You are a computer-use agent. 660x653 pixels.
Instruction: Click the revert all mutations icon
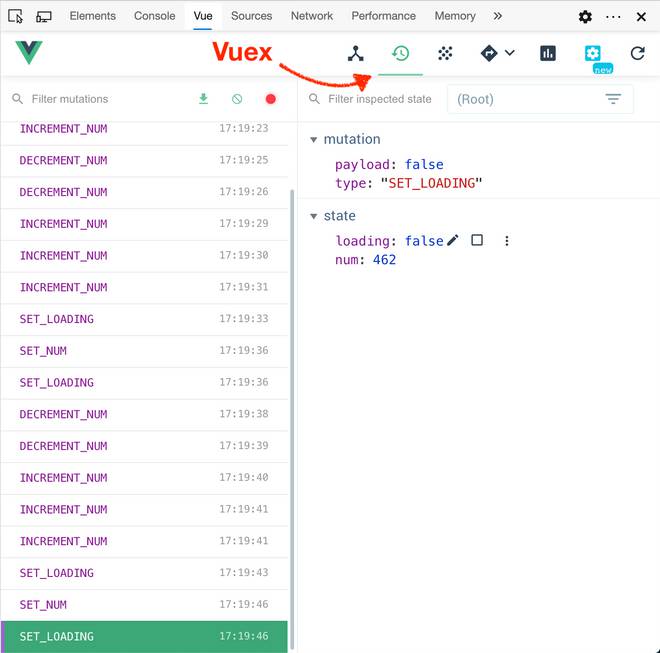click(237, 99)
